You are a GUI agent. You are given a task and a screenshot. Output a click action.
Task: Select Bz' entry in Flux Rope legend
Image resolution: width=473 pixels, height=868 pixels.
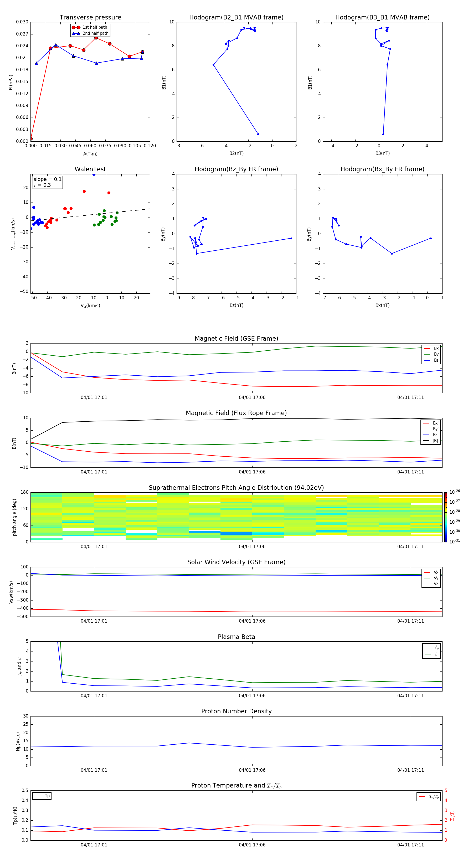pyautogui.click(x=431, y=435)
